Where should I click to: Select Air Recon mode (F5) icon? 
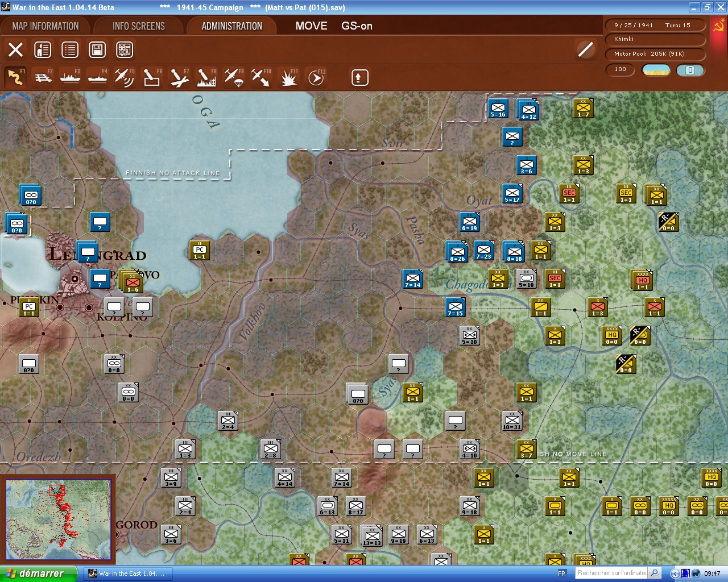pyautogui.click(x=125, y=77)
